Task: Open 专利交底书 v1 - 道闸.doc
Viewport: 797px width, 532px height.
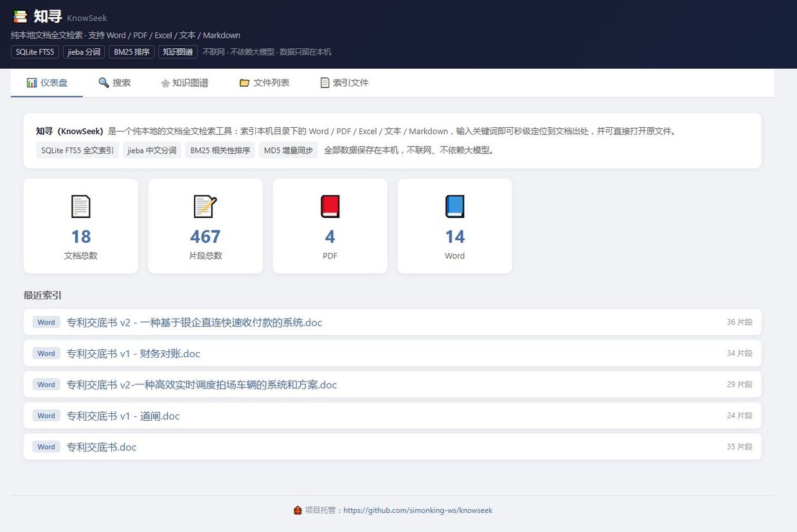Action: coord(123,416)
